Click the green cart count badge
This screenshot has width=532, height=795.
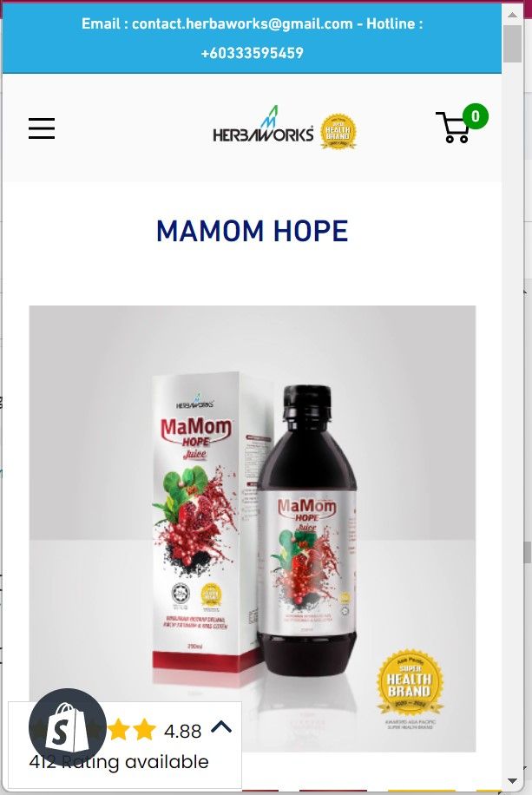(x=476, y=116)
